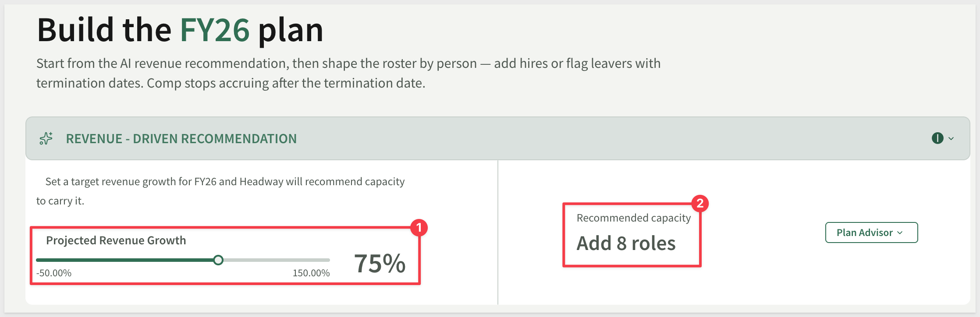Image resolution: width=980 pixels, height=317 pixels.
Task: Click the 150.00% maximum slider label
Action: [x=311, y=273]
